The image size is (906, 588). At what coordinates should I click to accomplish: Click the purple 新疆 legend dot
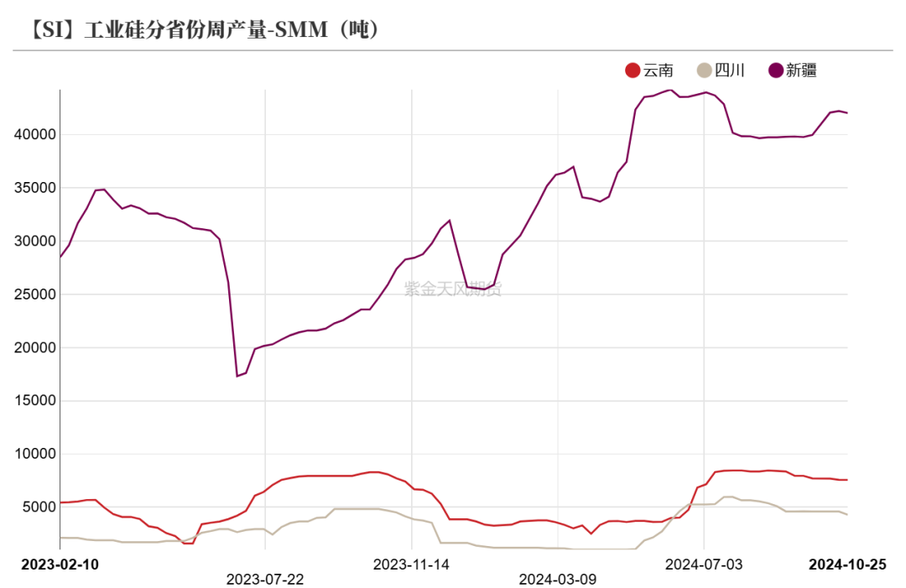tap(776, 70)
